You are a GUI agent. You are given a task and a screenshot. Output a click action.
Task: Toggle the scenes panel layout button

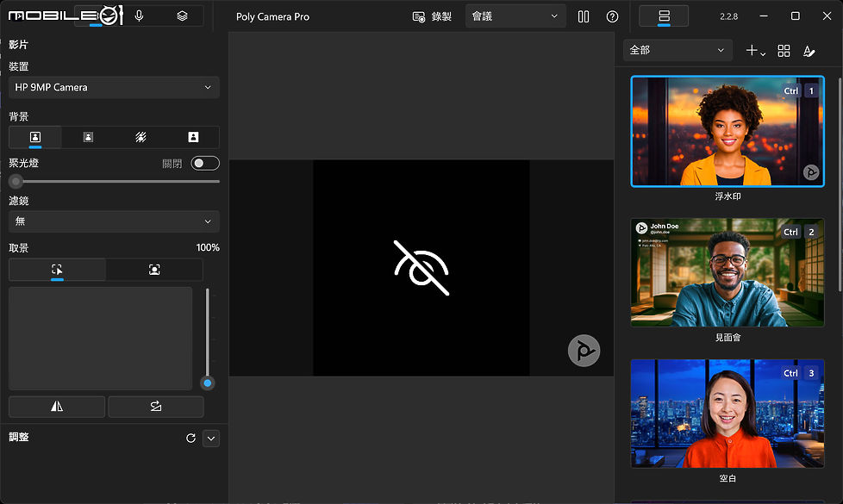pos(664,16)
